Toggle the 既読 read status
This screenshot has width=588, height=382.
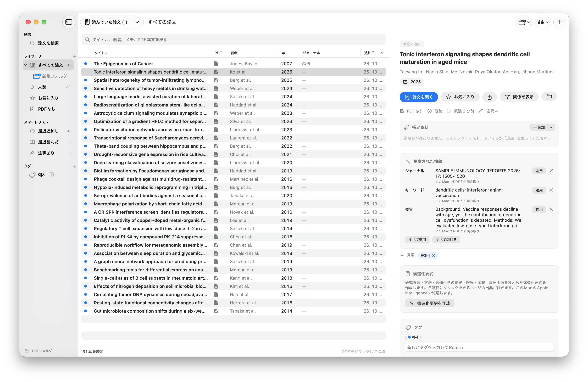435,111
